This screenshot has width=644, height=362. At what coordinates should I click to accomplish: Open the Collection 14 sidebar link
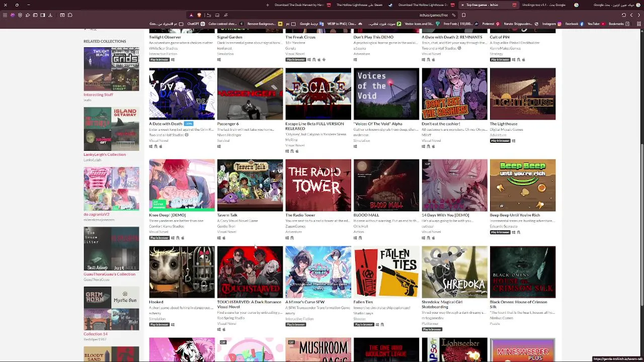click(x=96, y=334)
